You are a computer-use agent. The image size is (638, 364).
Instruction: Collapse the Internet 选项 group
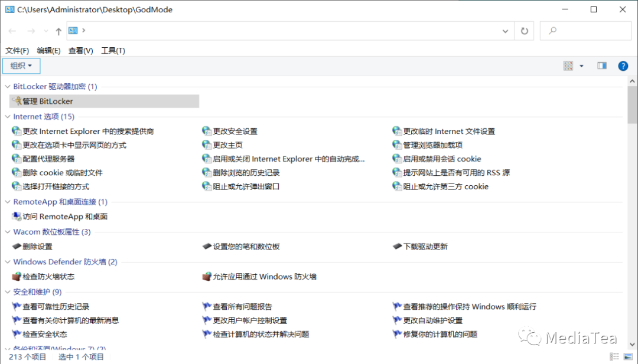[8, 116]
